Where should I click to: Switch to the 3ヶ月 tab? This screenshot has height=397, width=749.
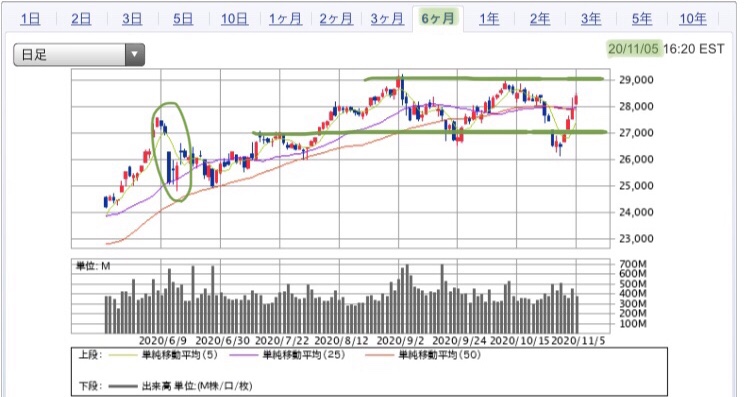click(x=387, y=19)
